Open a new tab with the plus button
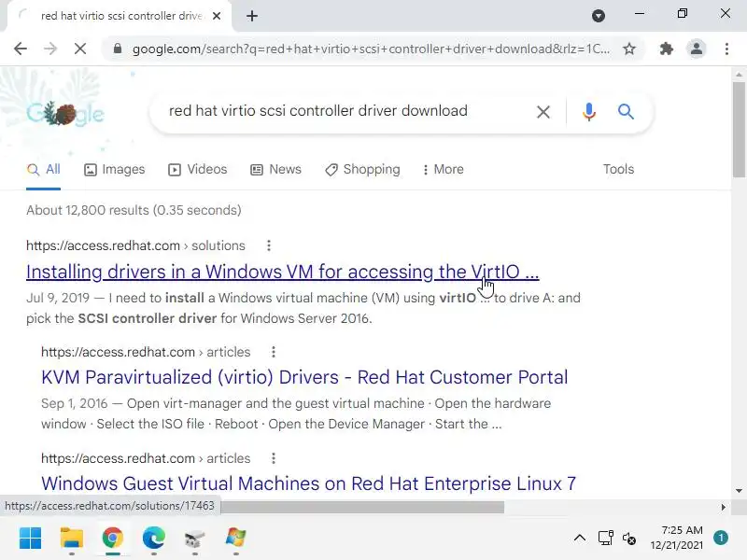Image resolution: width=747 pixels, height=560 pixels. pos(252,16)
